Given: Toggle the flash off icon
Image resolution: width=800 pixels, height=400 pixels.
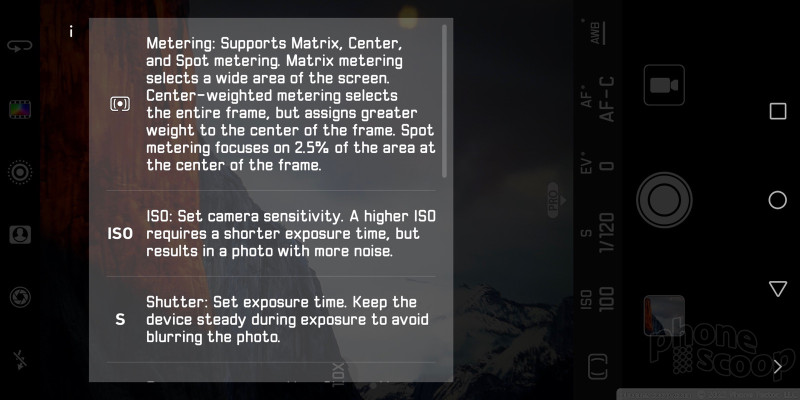Looking at the screenshot, I should click(20, 360).
